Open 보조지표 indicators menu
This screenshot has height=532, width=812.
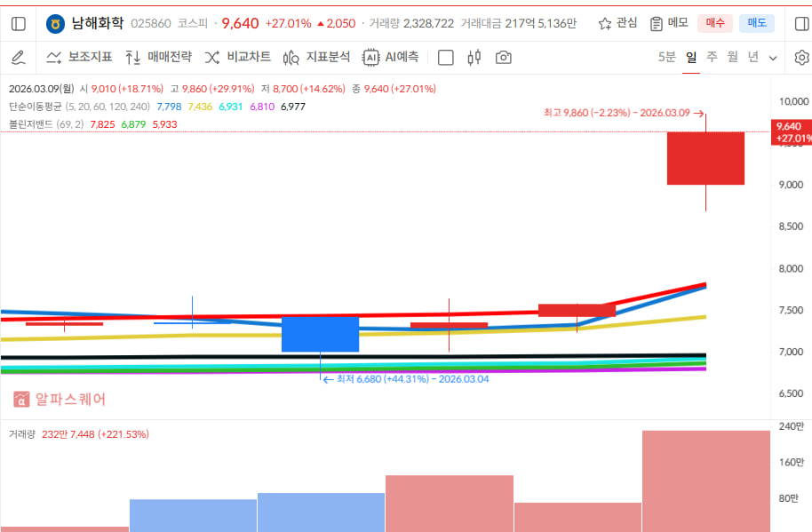point(79,58)
